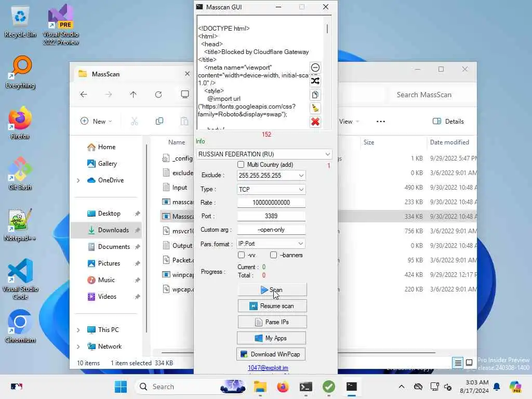
Task: Toggle the Details pane button
Action: 448,122
